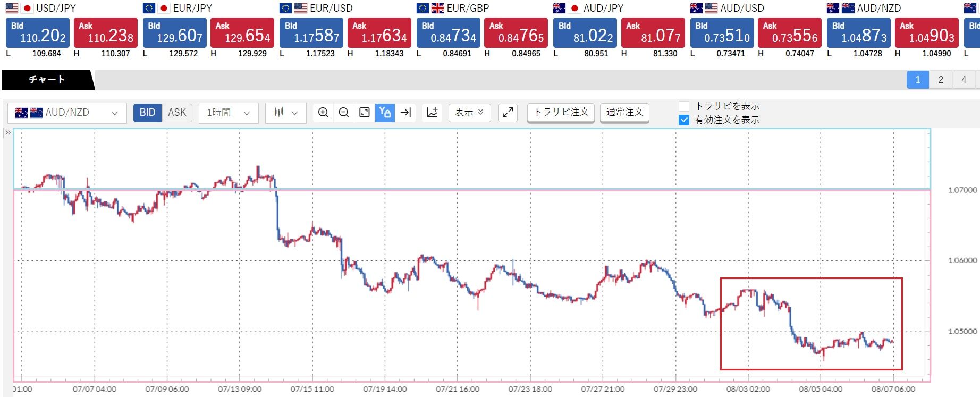Switch chart price to ASK
Screen dimensions: 980x397
click(177, 113)
